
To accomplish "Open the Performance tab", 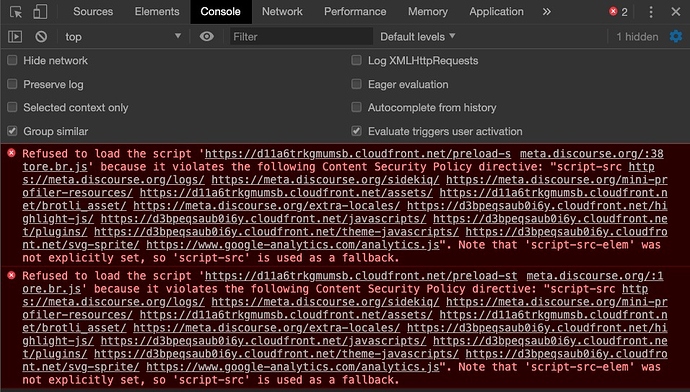I will 355,11.
